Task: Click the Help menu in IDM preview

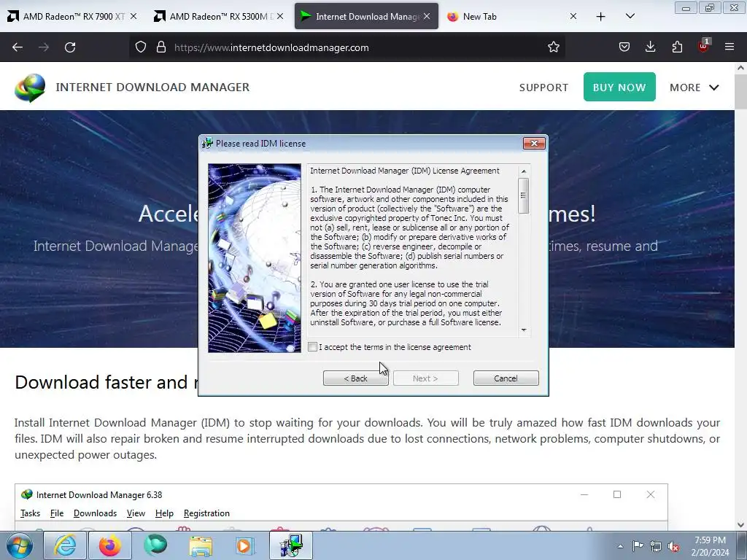Action: [x=164, y=513]
